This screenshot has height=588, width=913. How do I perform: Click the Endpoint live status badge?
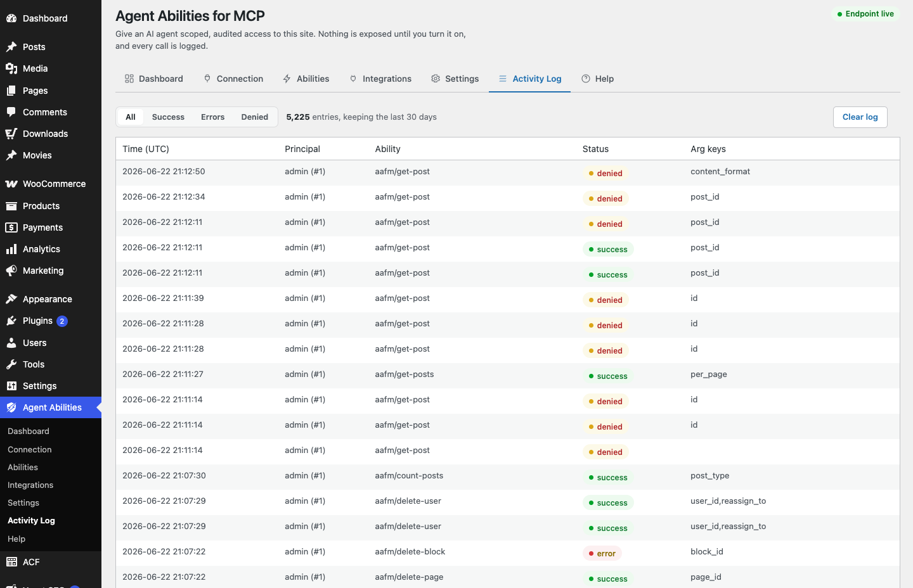click(x=865, y=14)
